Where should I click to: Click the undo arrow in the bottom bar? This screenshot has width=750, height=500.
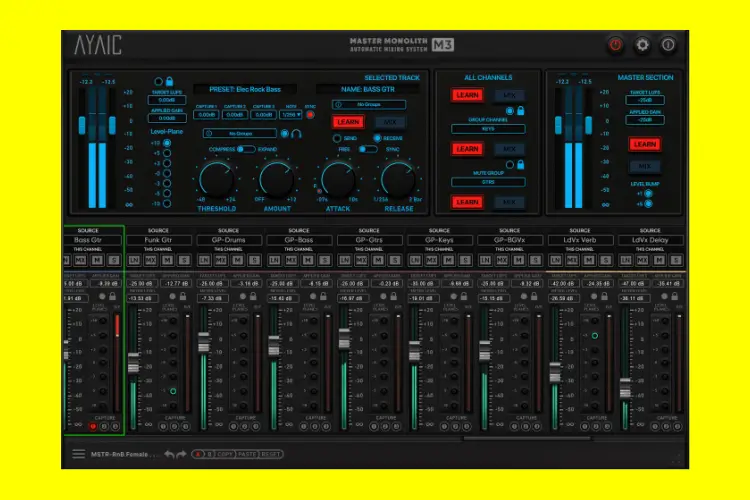point(169,454)
